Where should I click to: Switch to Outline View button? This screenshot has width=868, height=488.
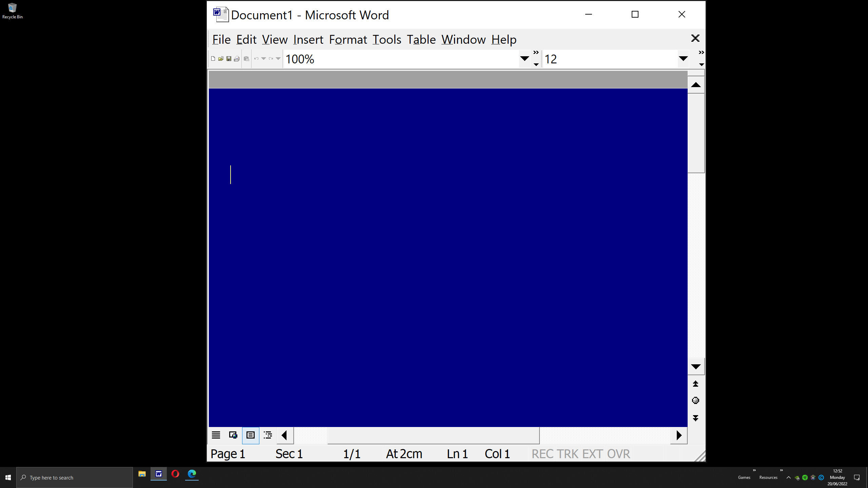tap(268, 435)
